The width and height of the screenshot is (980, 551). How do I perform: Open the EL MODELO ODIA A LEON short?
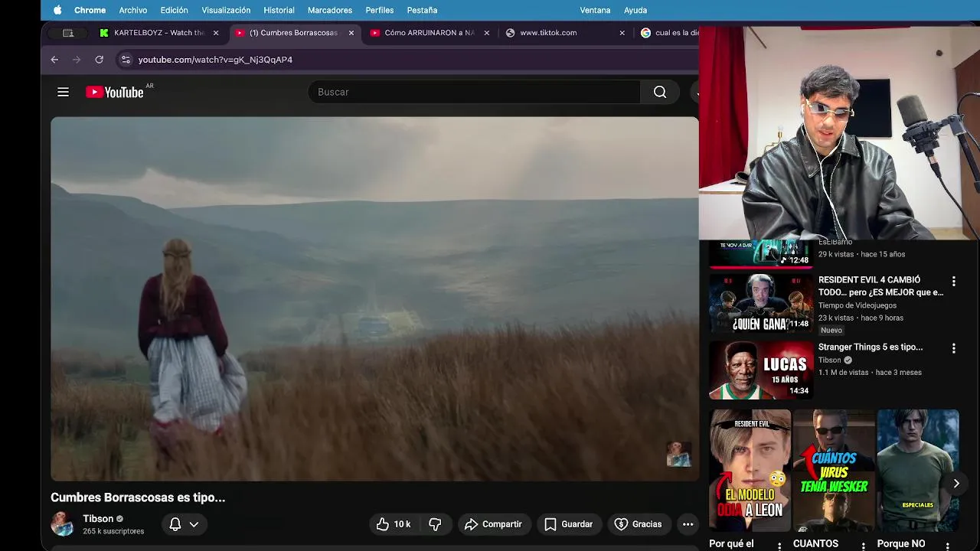(x=750, y=471)
